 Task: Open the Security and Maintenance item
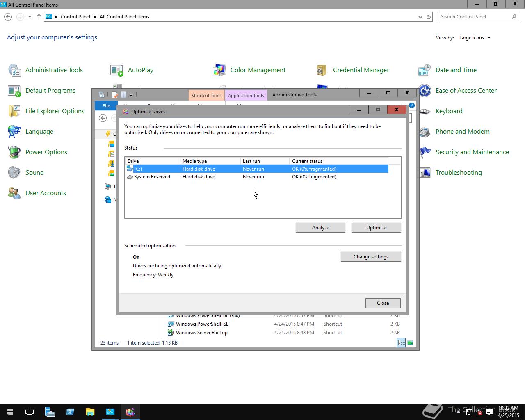[x=464, y=152]
